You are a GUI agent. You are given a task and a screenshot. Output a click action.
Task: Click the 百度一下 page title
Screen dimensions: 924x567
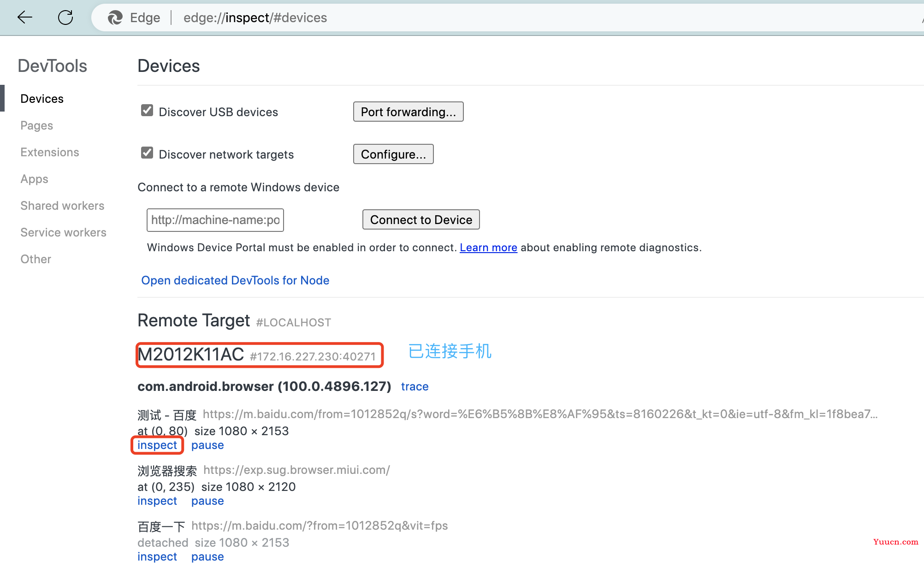pos(161,526)
